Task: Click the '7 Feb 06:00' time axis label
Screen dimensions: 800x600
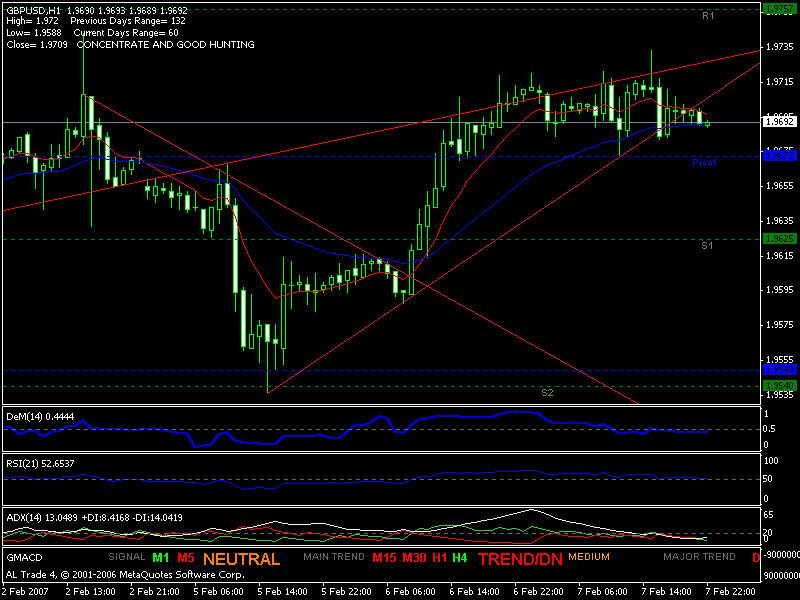Action: 603,592
